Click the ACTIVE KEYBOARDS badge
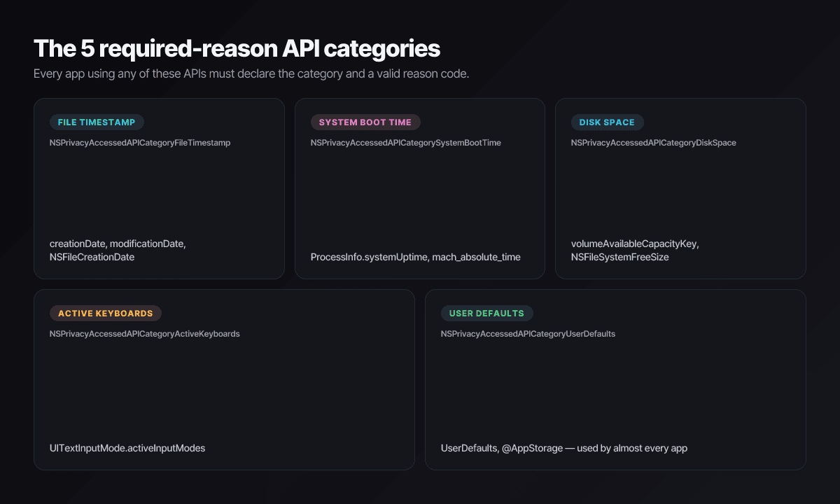Viewport: 840px width, 504px height. 106,314
